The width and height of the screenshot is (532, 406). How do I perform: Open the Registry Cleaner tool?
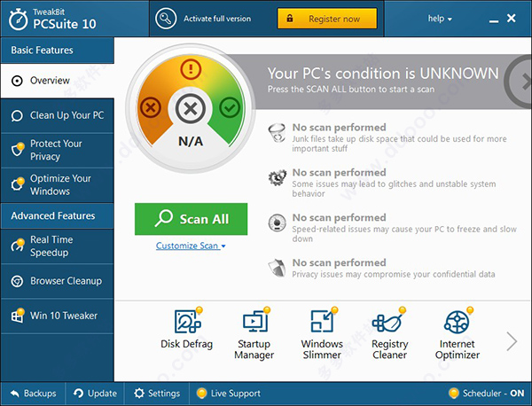pos(390,333)
